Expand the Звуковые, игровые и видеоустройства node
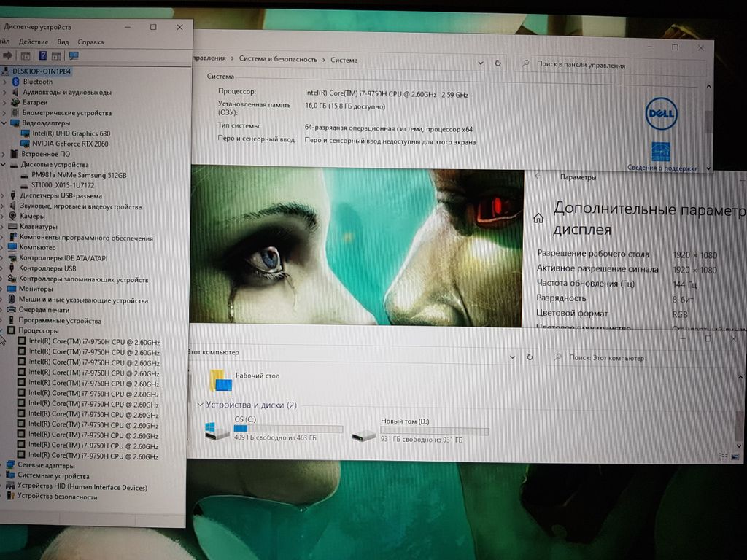 [x=4, y=206]
